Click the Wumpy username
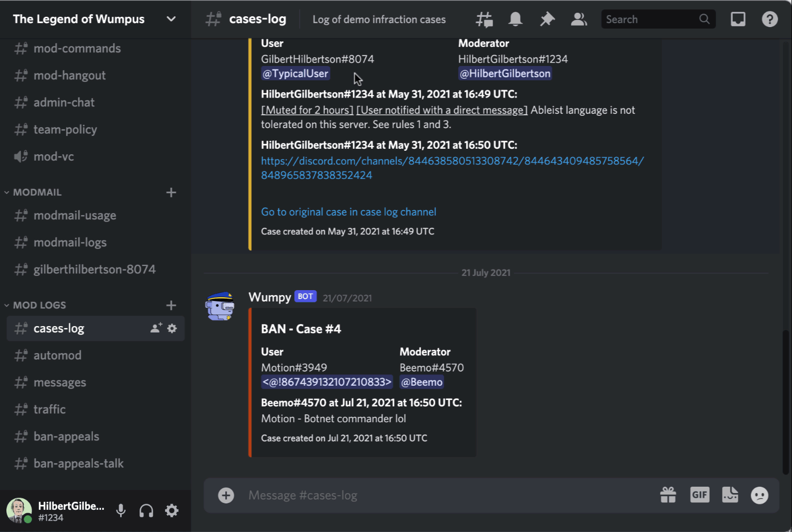 270,297
